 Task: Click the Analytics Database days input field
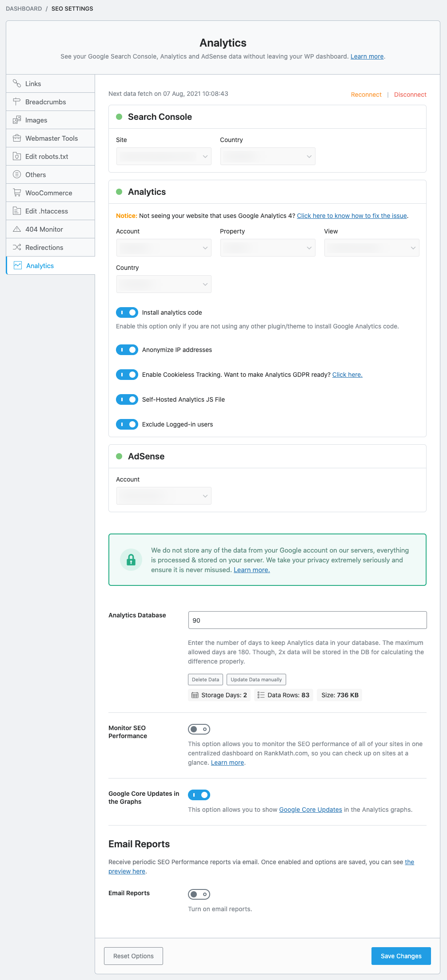point(307,620)
